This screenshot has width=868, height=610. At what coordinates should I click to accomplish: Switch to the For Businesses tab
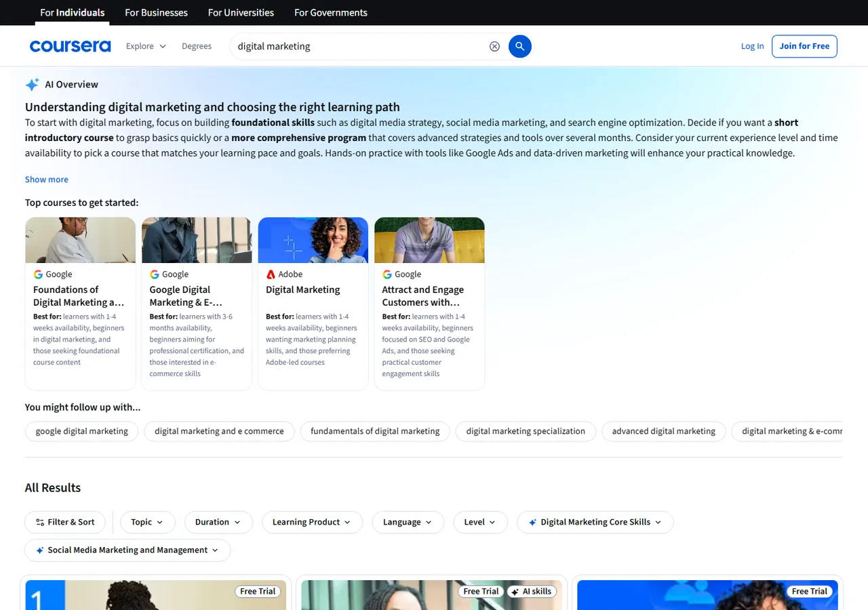click(157, 13)
